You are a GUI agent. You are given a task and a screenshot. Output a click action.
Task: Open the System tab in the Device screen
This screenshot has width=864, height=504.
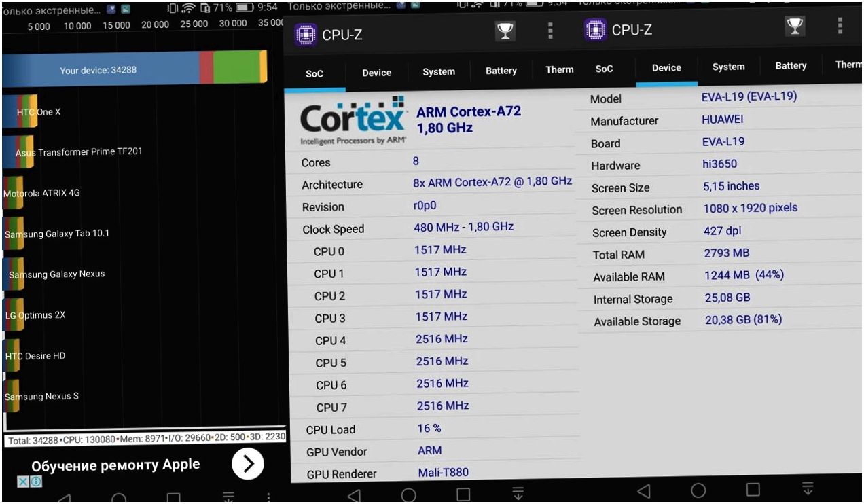729,67
